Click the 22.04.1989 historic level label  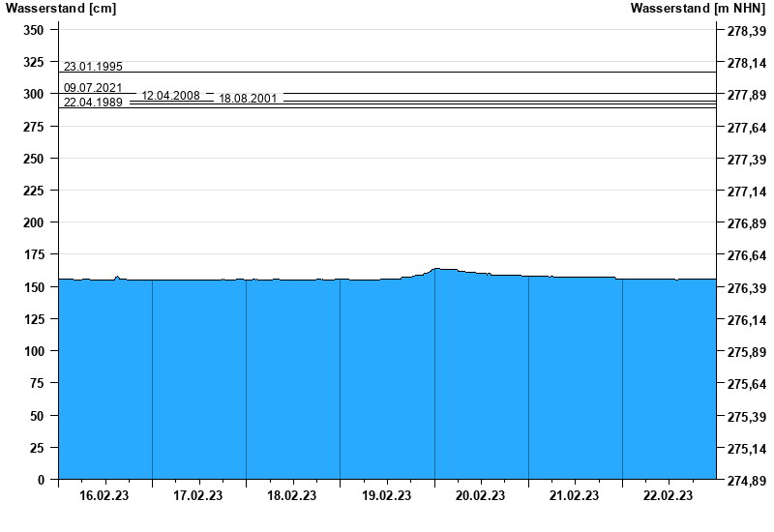93,103
